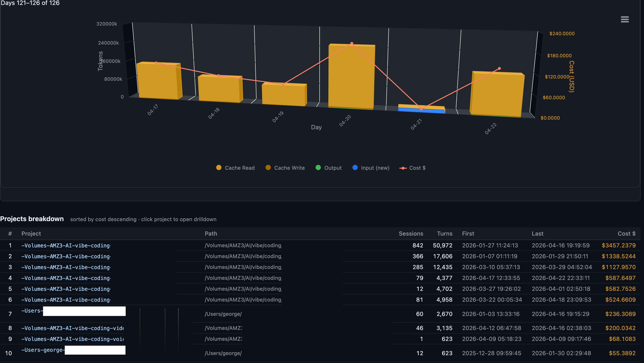Click the Last column header
Image resolution: width=644 pixels, height=363 pixels.
(x=538, y=233)
